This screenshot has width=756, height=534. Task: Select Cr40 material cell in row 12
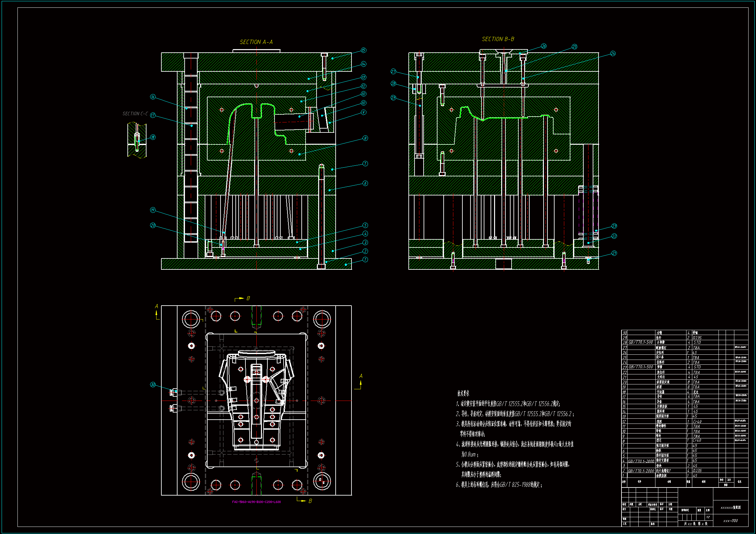pos(697,422)
